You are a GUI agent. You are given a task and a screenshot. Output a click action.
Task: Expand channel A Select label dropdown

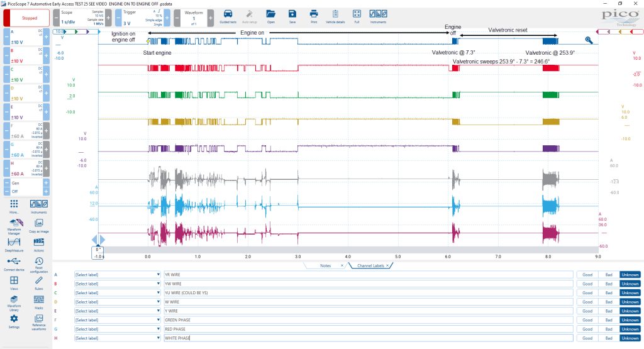118,275
